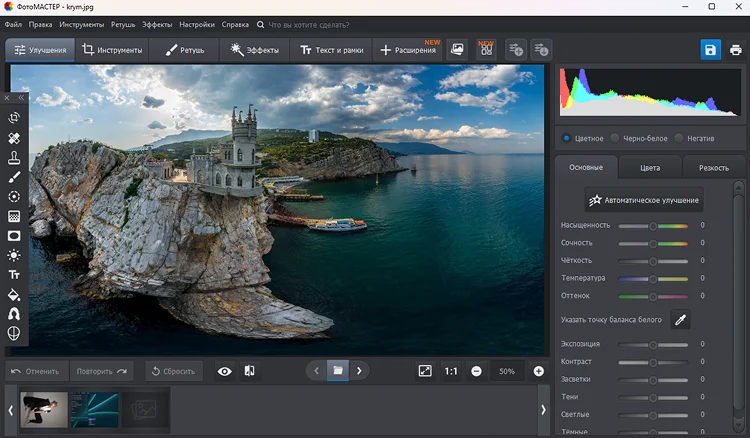The image size is (750, 438).
Task: Open the Эффекты menu in menu bar
Action: click(156, 23)
